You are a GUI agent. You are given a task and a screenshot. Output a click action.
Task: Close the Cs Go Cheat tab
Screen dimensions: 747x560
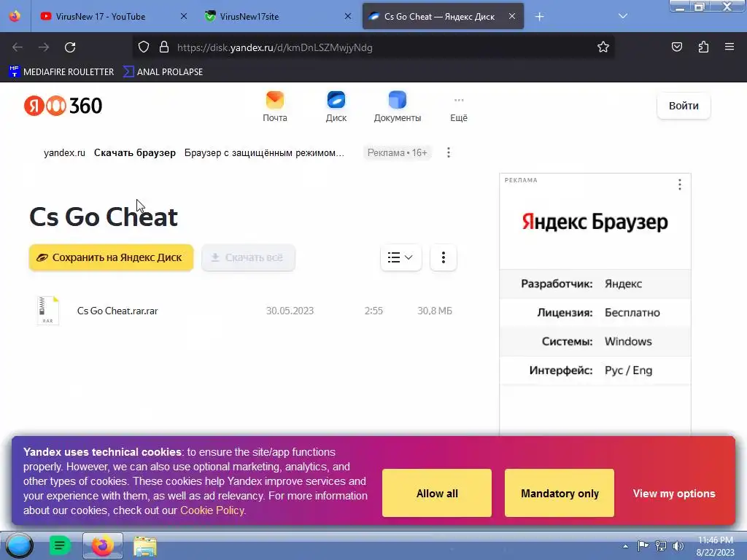tap(511, 16)
